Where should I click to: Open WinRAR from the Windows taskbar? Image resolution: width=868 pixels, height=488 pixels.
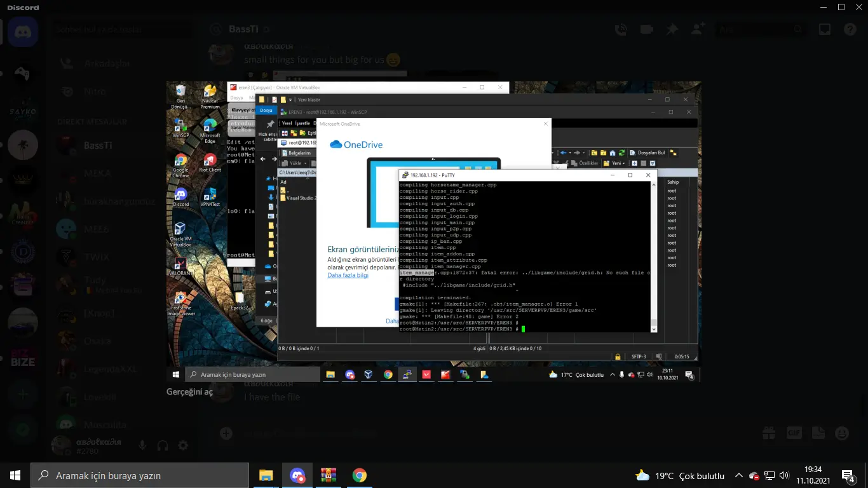click(x=329, y=475)
